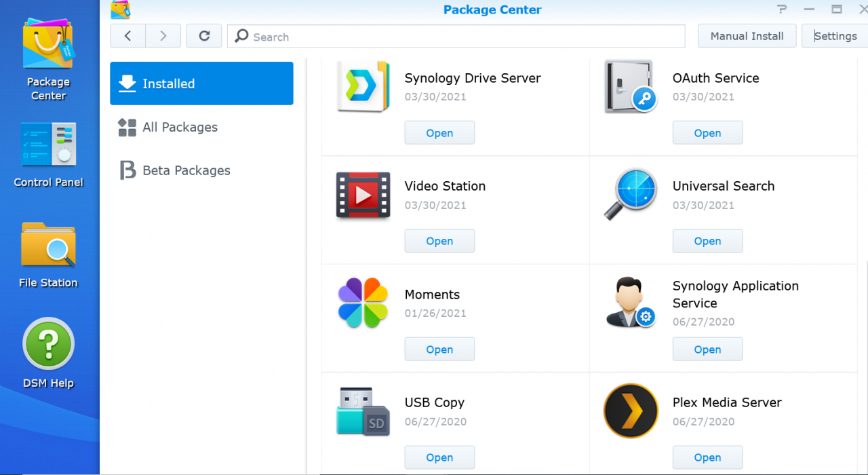868x475 pixels.
Task: Open Package Center Settings
Action: click(x=835, y=36)
